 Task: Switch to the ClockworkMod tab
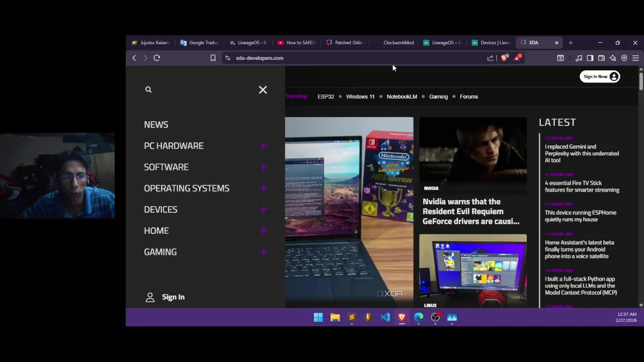[x=394, y=43]
